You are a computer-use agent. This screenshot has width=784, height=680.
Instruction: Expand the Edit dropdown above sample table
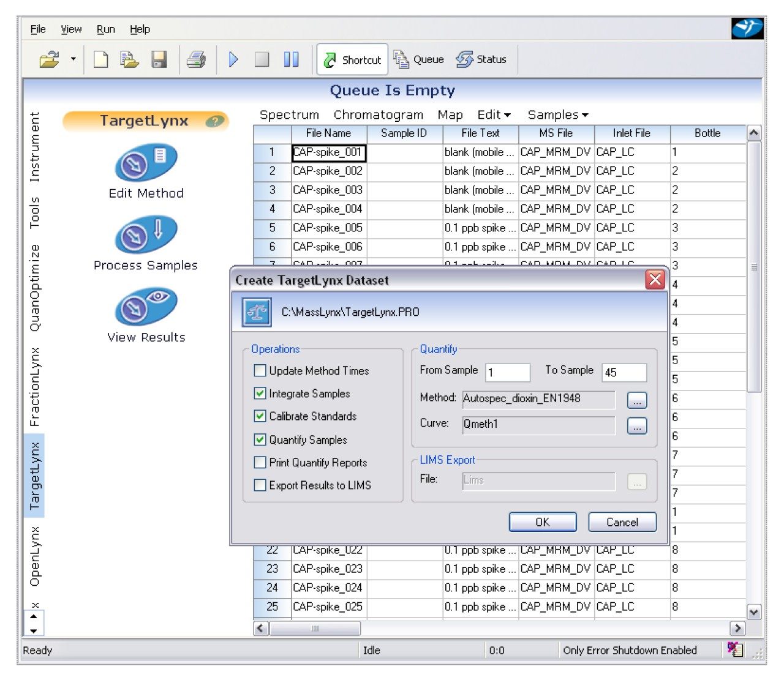(494, 115)
